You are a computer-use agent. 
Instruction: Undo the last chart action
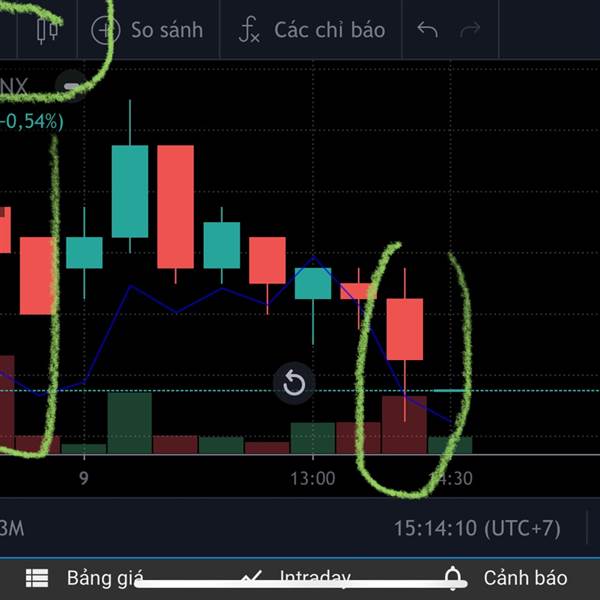(427, 30)
